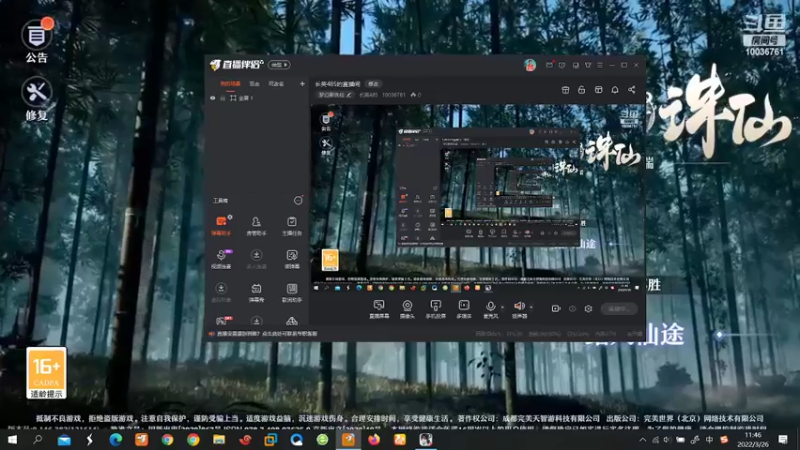Open Windows Start menu
The width and height of the screenshot is (800, 450).
[12, 440]
